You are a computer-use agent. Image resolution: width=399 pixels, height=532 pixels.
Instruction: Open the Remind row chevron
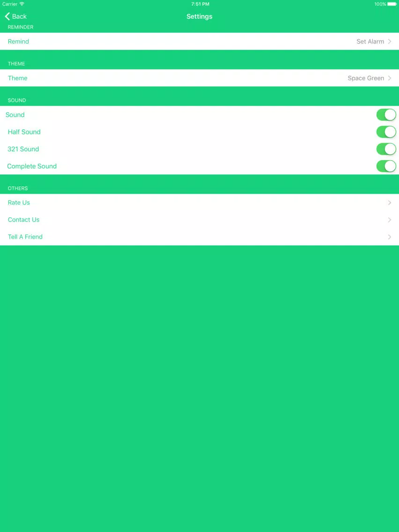coord(390,41)
